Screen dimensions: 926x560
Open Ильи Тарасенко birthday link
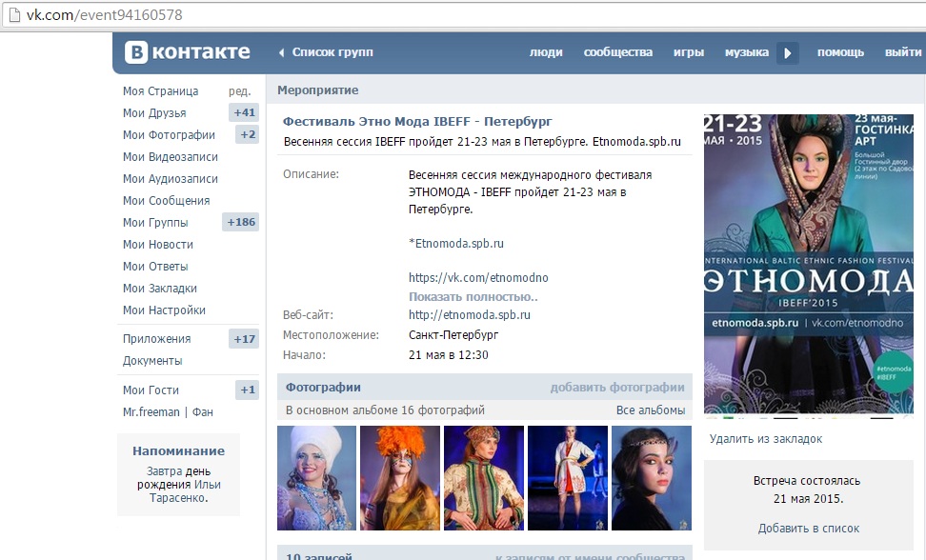pos(186,491)
